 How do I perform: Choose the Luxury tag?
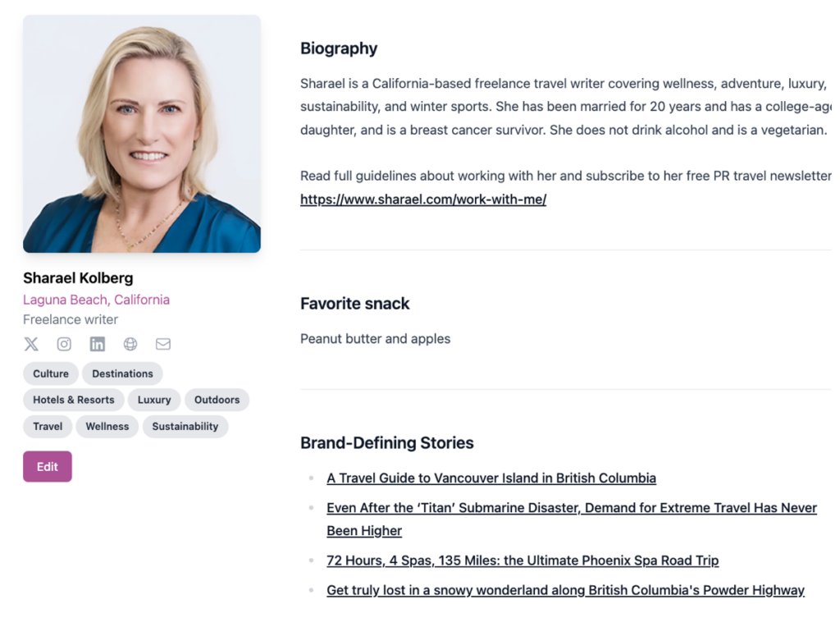[x=154, y=400]
